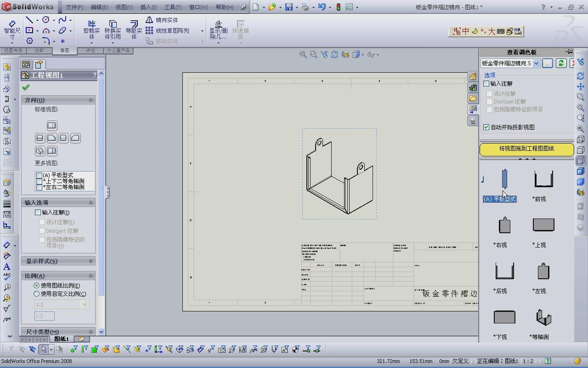Check the *左右二等角轴测 view
The image size is (588, 368).
pos(39,187)
